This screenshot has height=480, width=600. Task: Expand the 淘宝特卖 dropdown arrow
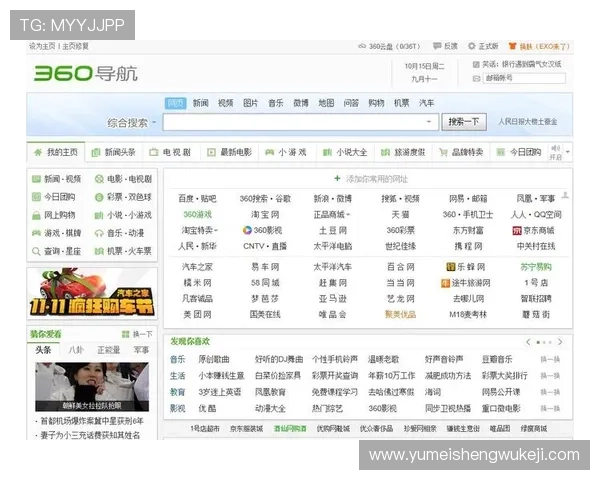pos(216,230)
